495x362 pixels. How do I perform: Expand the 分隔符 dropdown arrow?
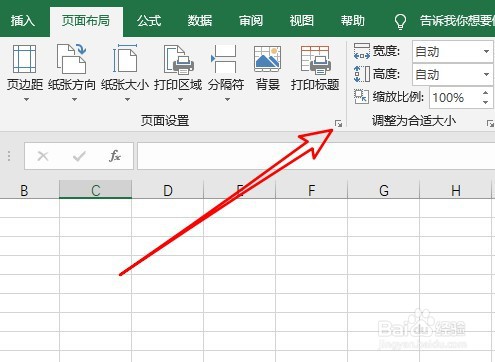(227, 99)
